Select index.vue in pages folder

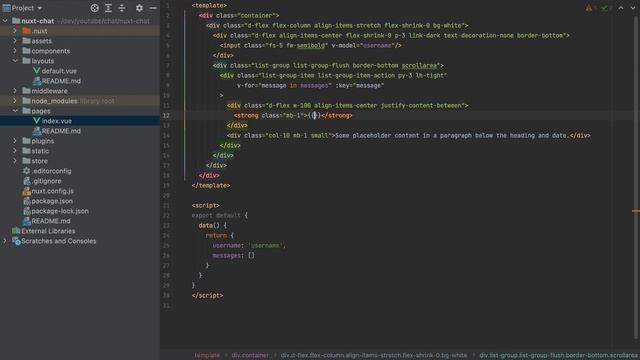click(x=56, y=121)
